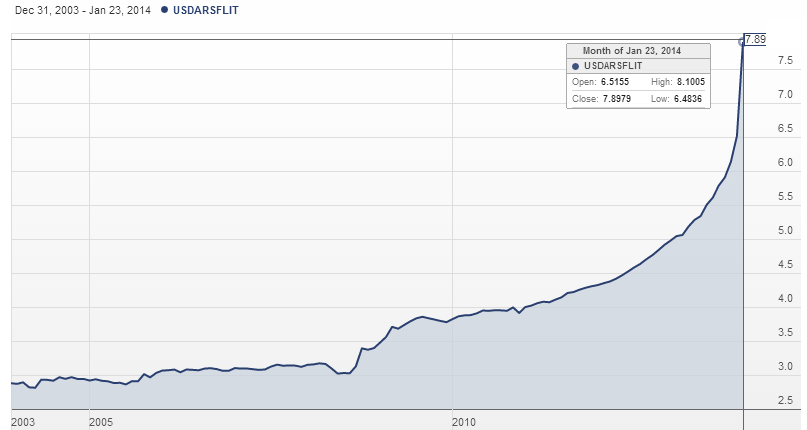Click the 2003 label on the time axis

21,421
